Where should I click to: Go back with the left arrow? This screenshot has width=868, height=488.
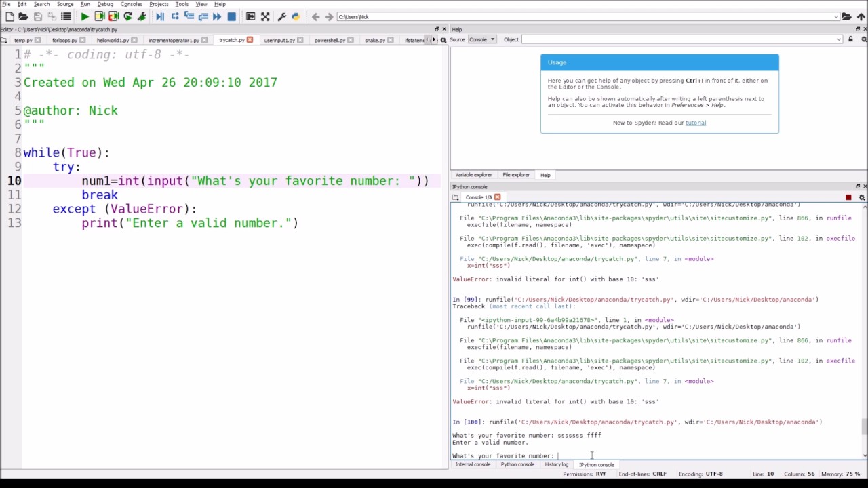click(315, 16)
